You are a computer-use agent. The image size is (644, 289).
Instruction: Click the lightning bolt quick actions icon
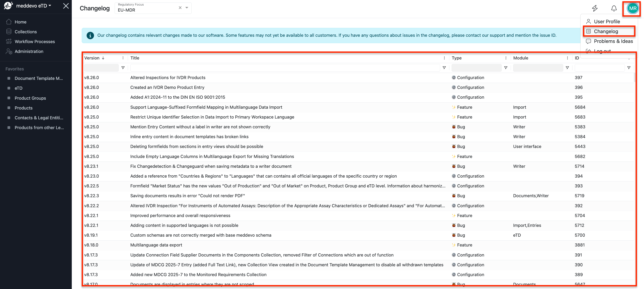point(595,8)
